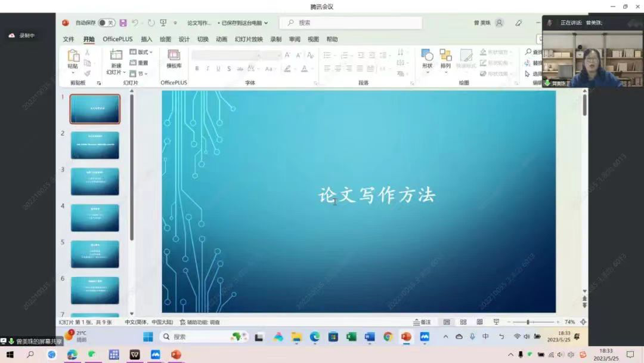Click the purple Save icon
644x363 pixels.
[x=123, y=23]
